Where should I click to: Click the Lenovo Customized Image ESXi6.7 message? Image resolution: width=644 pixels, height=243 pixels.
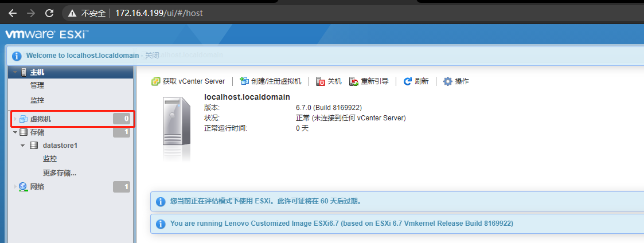(342, 224)
